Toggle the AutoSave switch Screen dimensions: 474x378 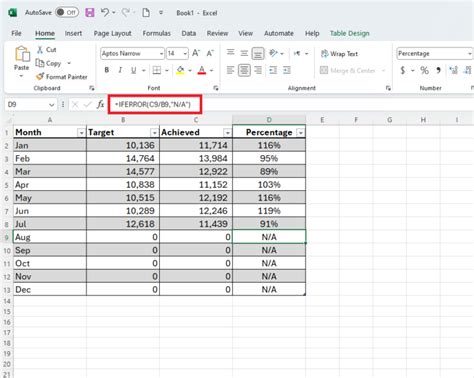coord(67,13)
